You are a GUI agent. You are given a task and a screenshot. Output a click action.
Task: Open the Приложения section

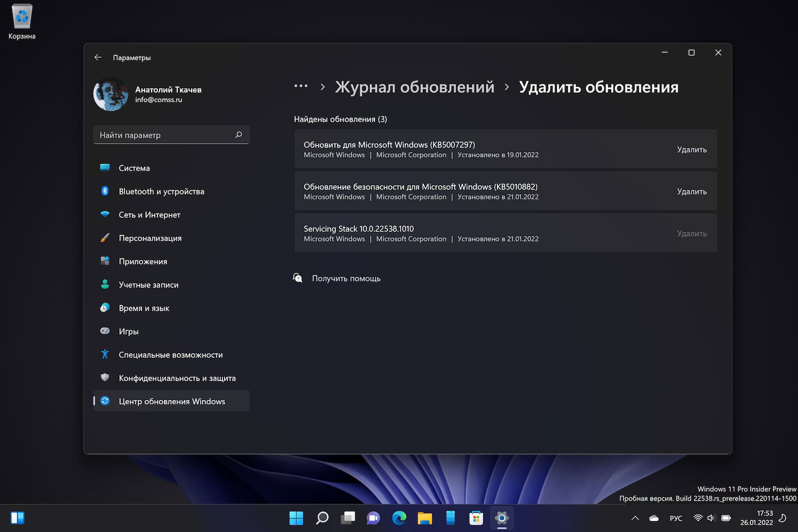171,262
